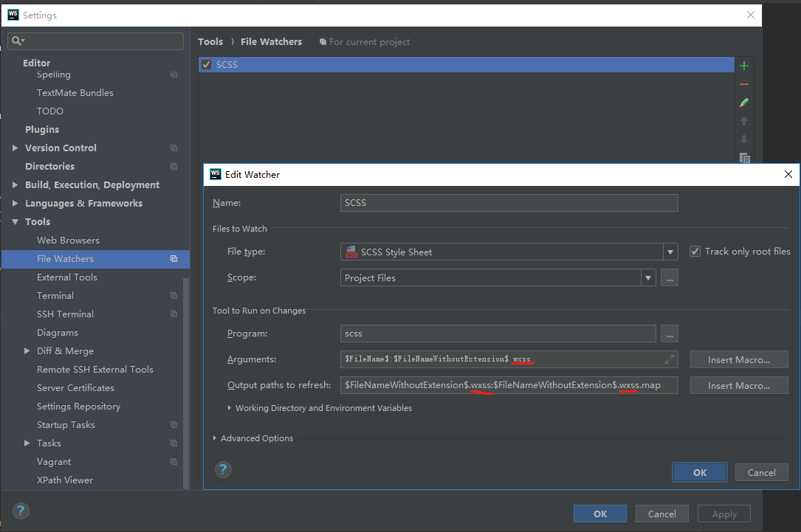Open the Scope dropdown
The width and height of the screenshot is (801, 532).
tap(648, 277)
